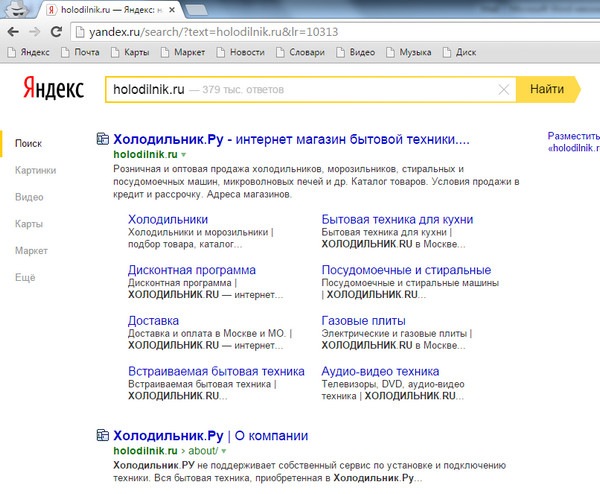Open the Холодильник.Ру | О компании result
Screen dimensions: 600x494
coord(211,435)
